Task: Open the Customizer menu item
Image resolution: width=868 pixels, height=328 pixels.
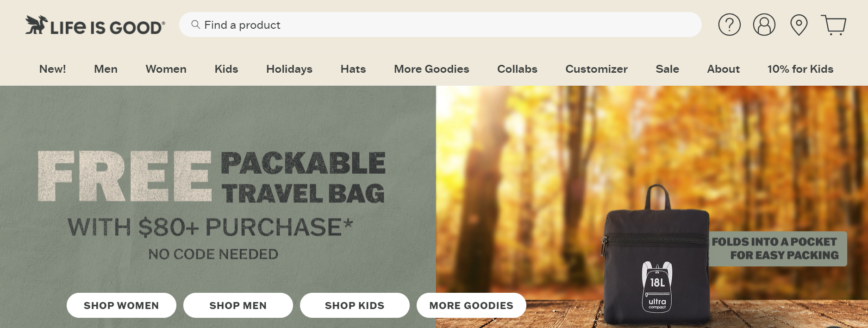Action: point(596,69)
